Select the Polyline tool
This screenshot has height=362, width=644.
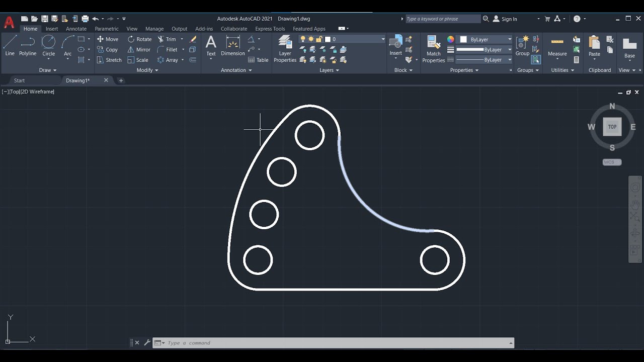pos(28,45)
